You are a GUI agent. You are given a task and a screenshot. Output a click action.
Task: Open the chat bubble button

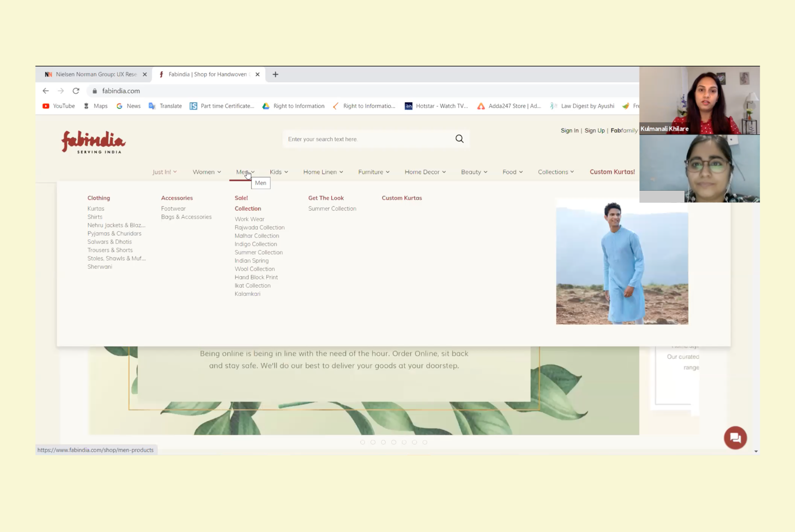(735, 437)
